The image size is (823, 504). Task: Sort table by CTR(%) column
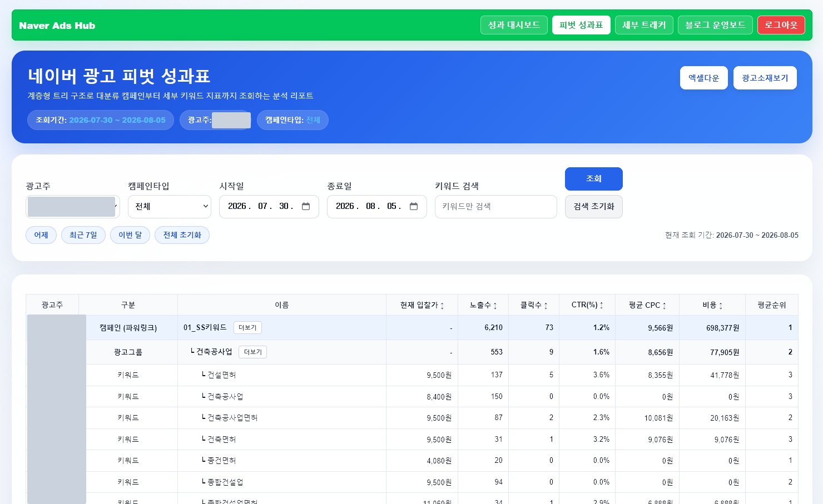[587, 305]
